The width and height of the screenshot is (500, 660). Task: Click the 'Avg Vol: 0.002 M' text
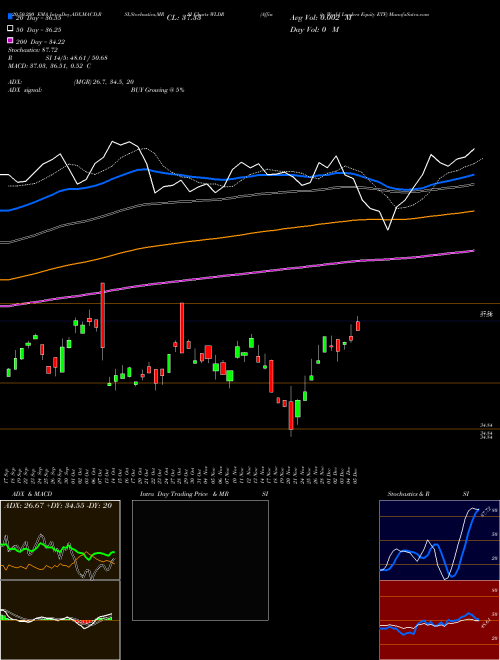click(321, 18)
